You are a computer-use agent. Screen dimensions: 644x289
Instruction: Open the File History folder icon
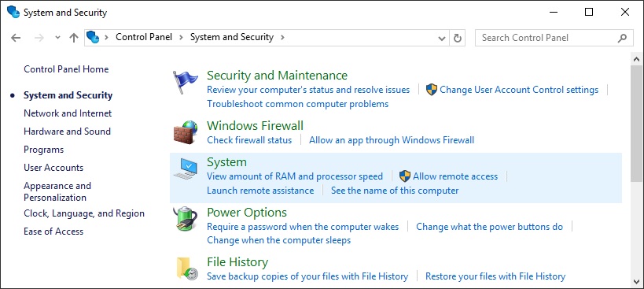[x=187, y=269]
